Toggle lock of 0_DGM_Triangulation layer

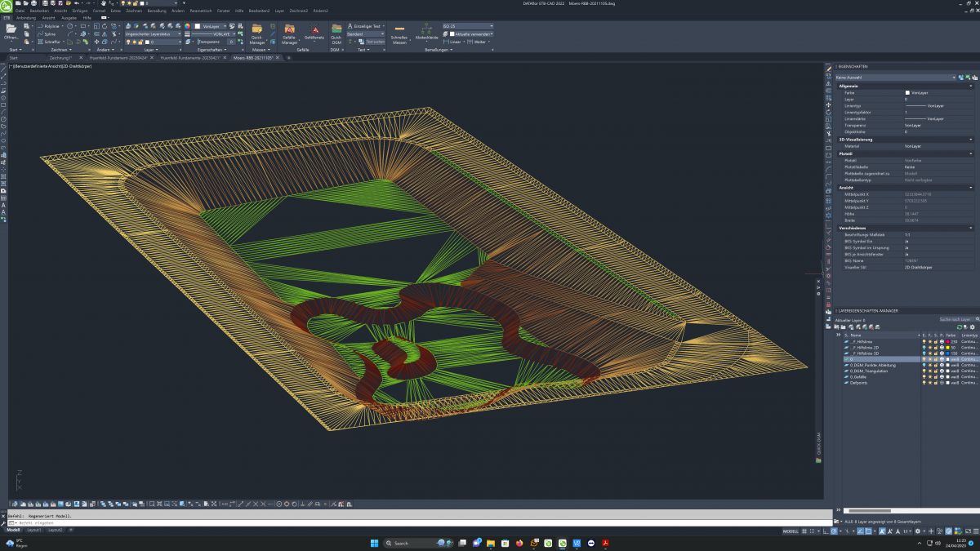click(x=935, y=371)
